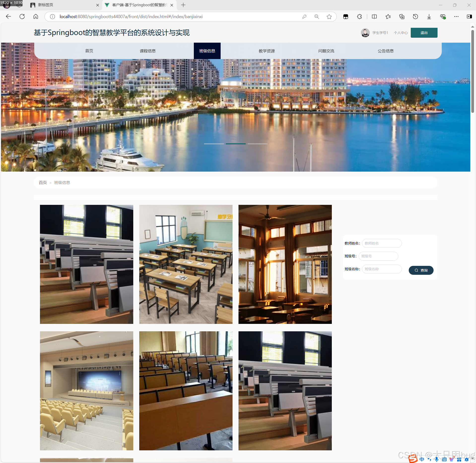Switch the 中 Chinese input mode indicator
The width and height of the screenshot is (476, 463).
pos(422,459)
